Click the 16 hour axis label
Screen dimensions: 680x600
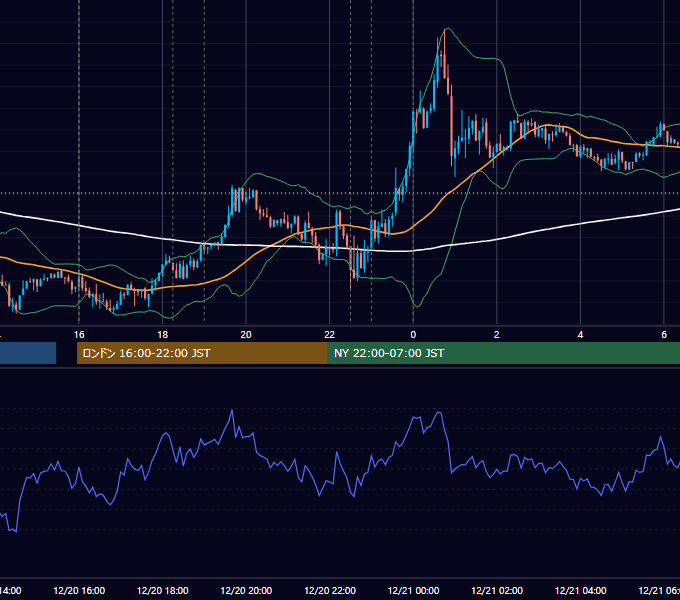pos(79,335)
